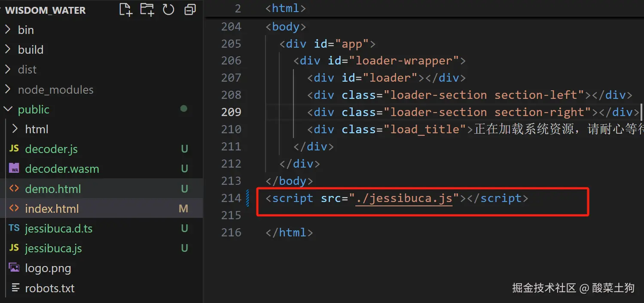Click the New Folder icon in explorer header

click(x=147, y=9)
